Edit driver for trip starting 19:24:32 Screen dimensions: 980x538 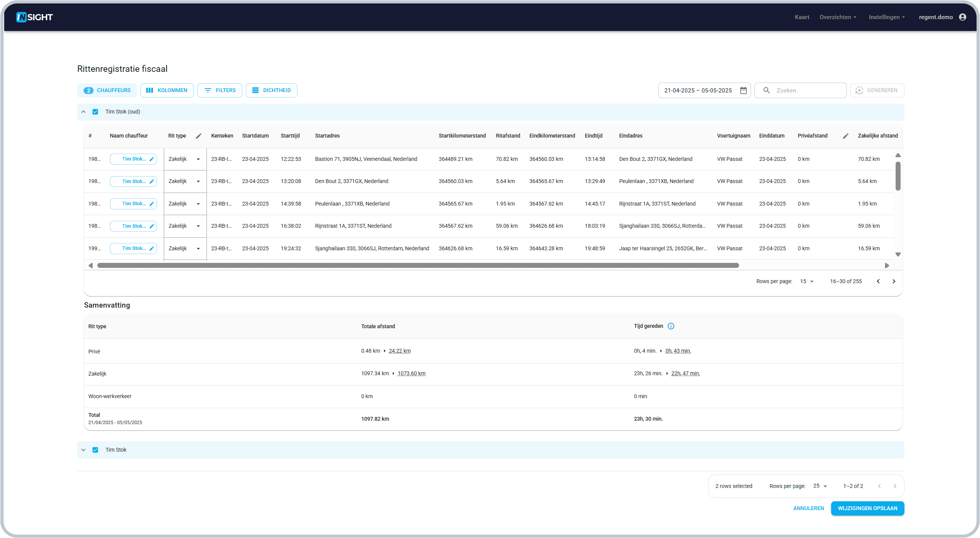[x=133, y=248]
